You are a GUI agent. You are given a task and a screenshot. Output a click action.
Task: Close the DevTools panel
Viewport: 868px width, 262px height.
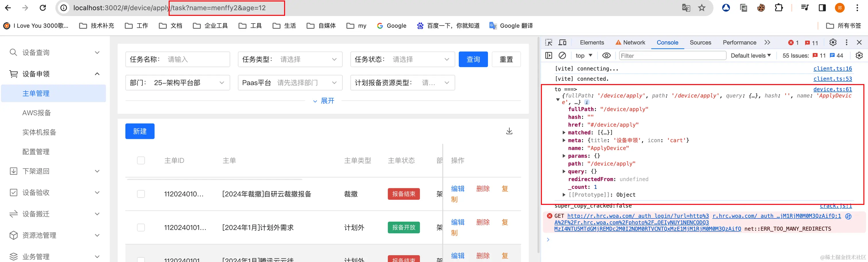(859, 42)
